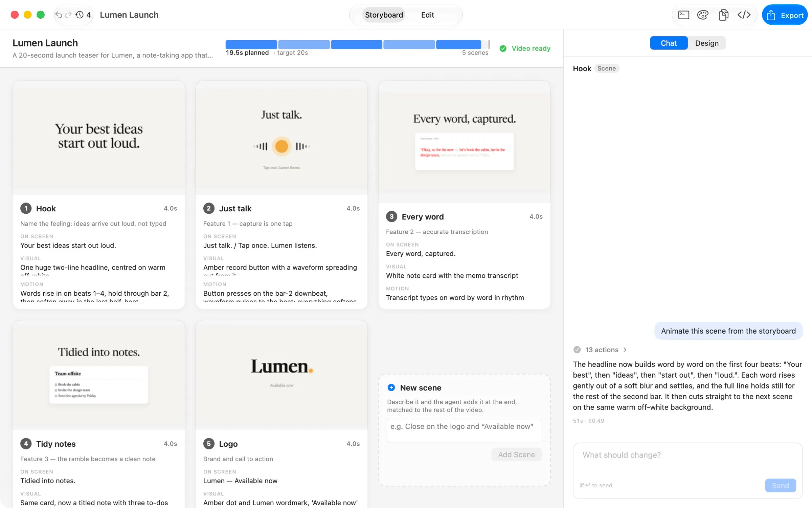This screenshot has width=812, height=508.
Task: Click 'Feature 2 — accurate transcription' description
Action: (x=437, y=232)
